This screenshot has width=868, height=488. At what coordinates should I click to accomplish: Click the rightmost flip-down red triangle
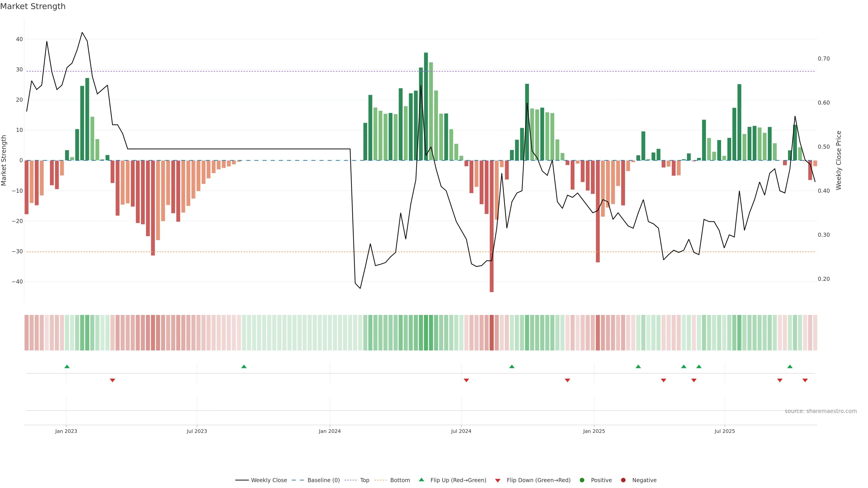coord(805,380)
